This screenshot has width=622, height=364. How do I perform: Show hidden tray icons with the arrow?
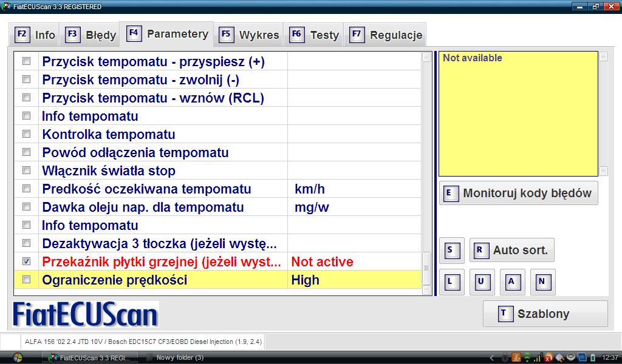click(492, 358)
